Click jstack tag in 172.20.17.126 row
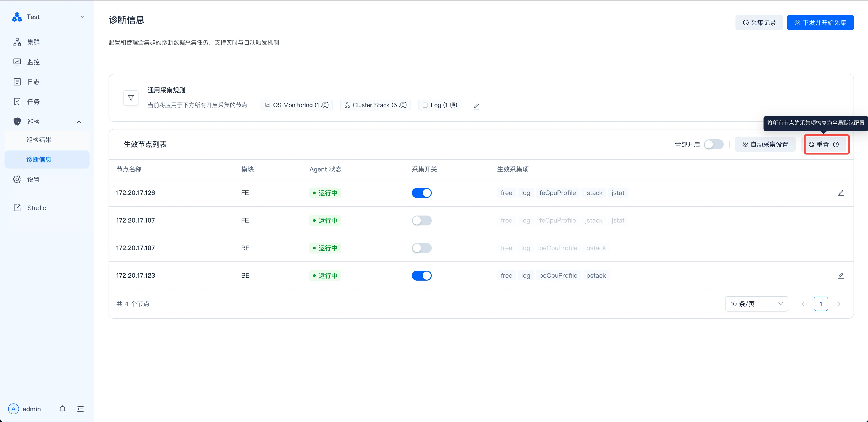The width and height of the screenshot is (868, 422). [x=594, y=193]
